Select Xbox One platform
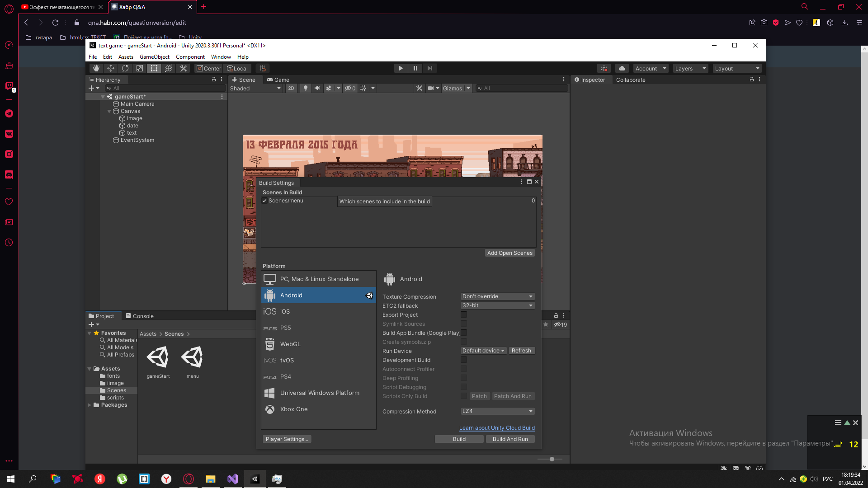The width and height of the screenshot is (868, 488). tap(319, 409)
